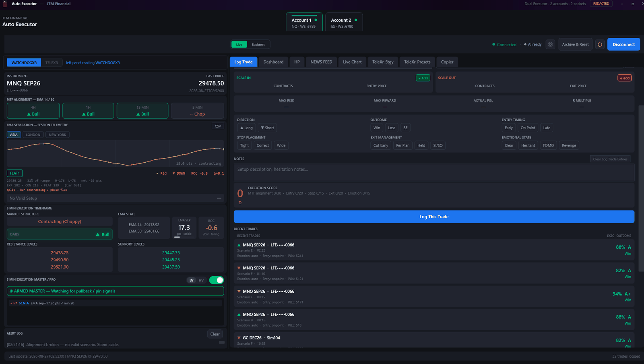
Task: Set exit management to SI/SO
Action: (x=438, y=146)
